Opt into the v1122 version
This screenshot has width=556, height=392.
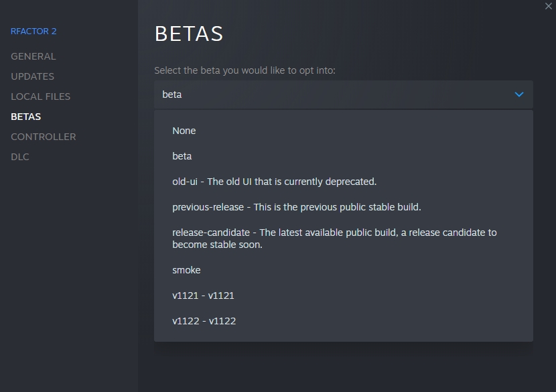[204, 321]
